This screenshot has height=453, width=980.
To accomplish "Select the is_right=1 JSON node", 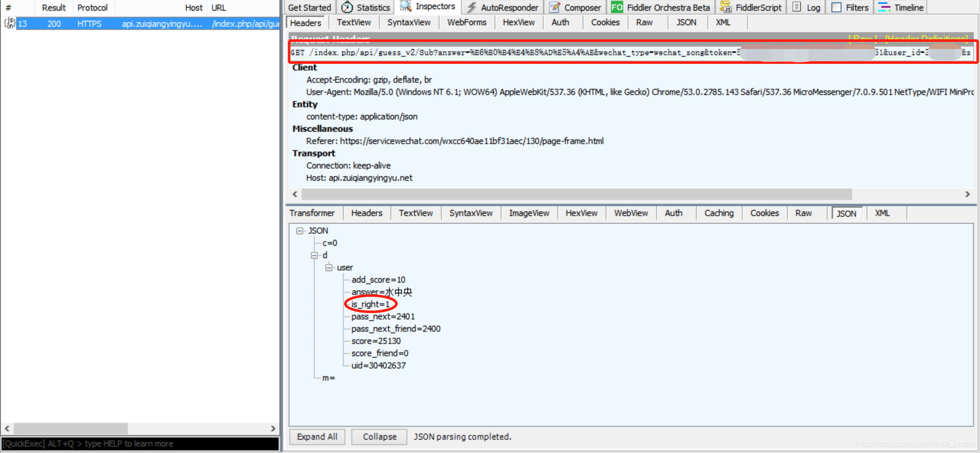I will (x=371, y=304).
